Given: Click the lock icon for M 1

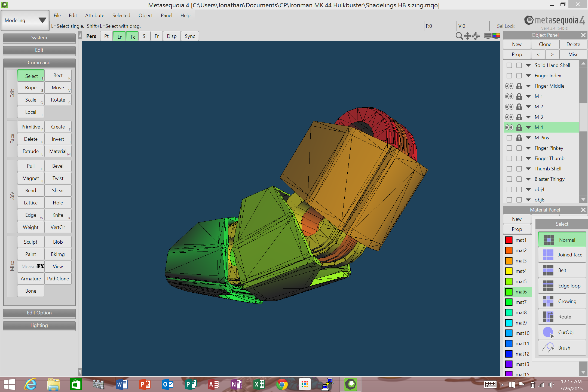Looking at the screenshot, I should [519, 96].
